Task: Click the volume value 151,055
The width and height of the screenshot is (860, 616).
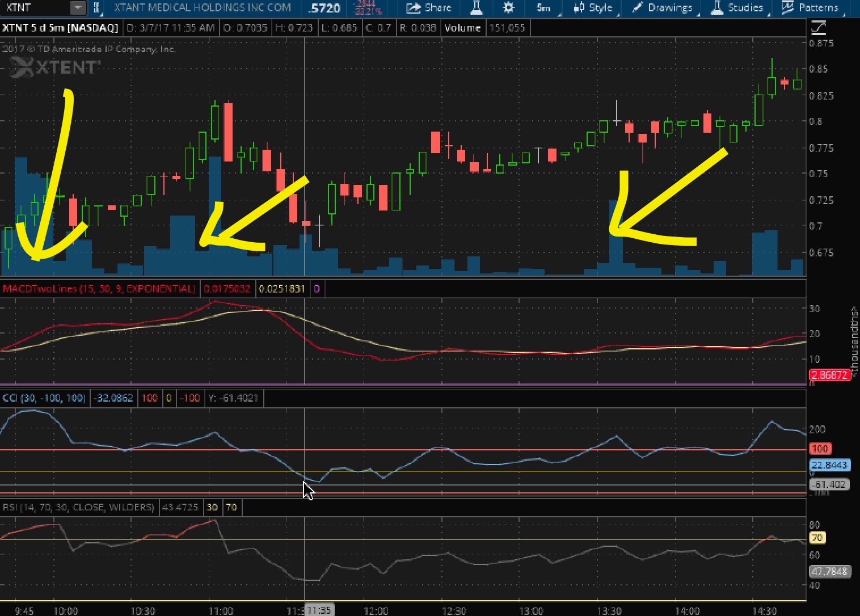Action: coord(507,28)
